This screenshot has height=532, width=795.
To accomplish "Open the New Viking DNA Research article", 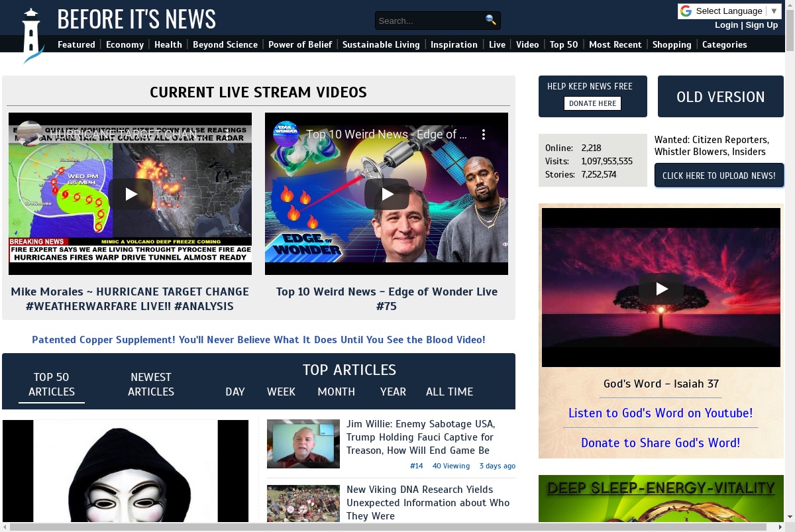I will (x=428, y=503).
